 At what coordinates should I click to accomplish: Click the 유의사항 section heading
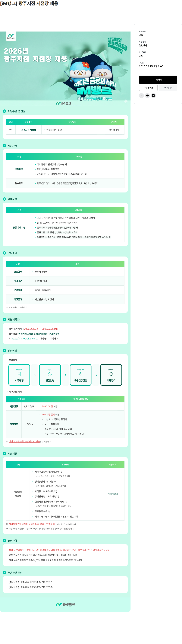(x=12, y=541)
